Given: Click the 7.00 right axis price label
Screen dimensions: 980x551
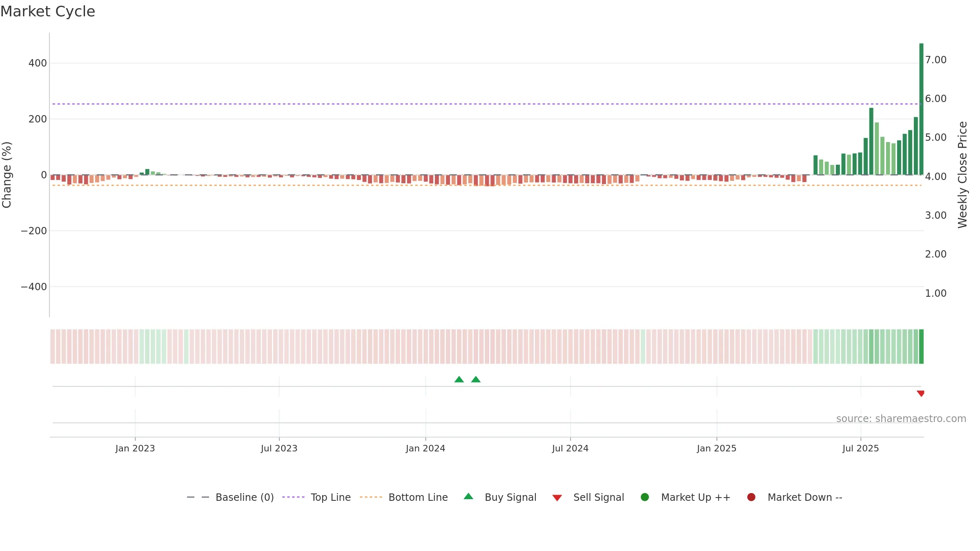Looking at the screenshot, I should [936, 60].
